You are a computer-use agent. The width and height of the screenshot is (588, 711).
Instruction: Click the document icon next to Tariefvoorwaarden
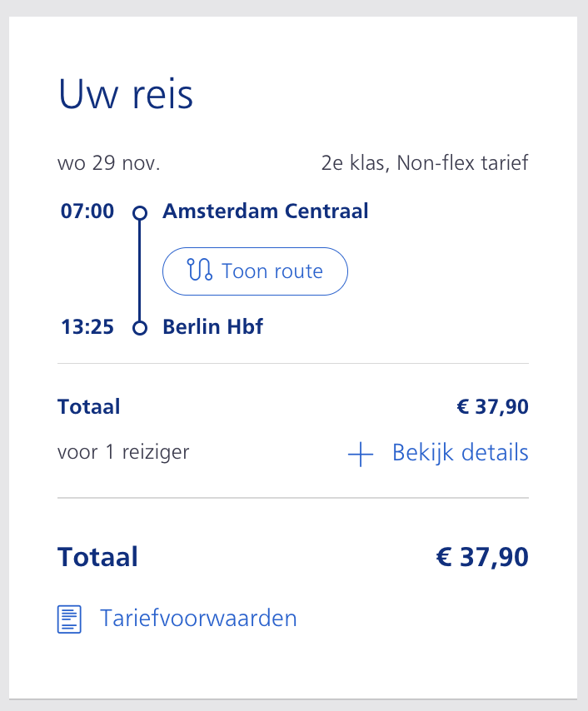tap(69, 619)
